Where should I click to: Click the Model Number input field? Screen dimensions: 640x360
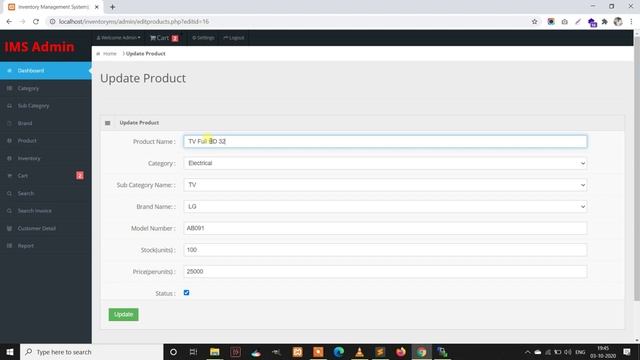[385, 228]
